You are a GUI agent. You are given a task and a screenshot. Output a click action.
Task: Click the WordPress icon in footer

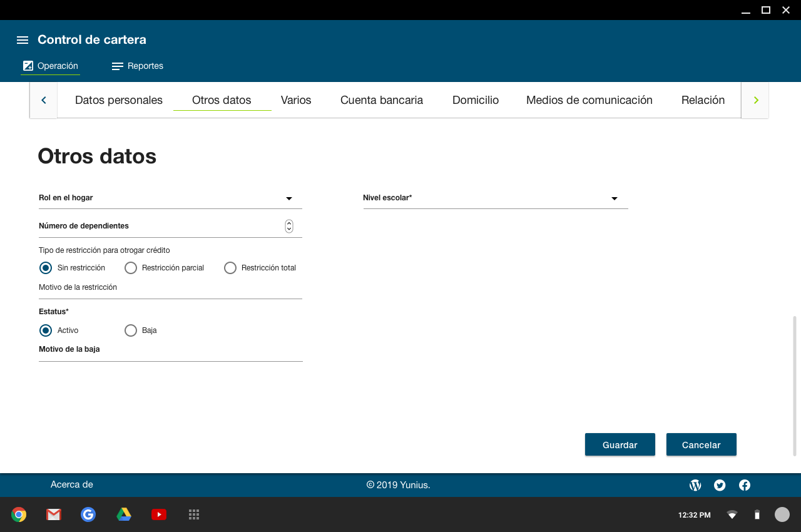[695, 485]
